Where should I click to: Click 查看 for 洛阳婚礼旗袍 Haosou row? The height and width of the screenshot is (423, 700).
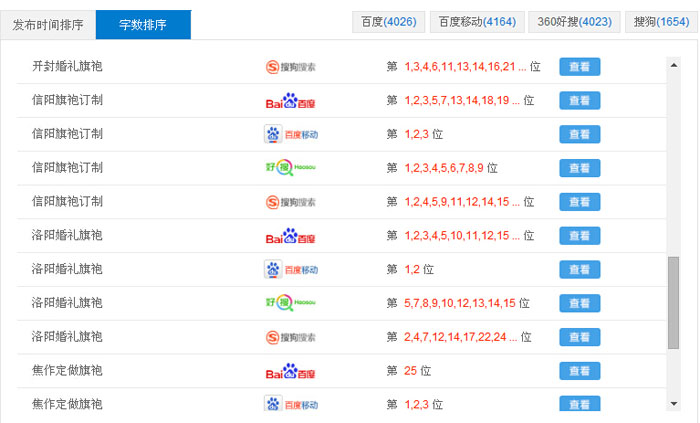579,303
